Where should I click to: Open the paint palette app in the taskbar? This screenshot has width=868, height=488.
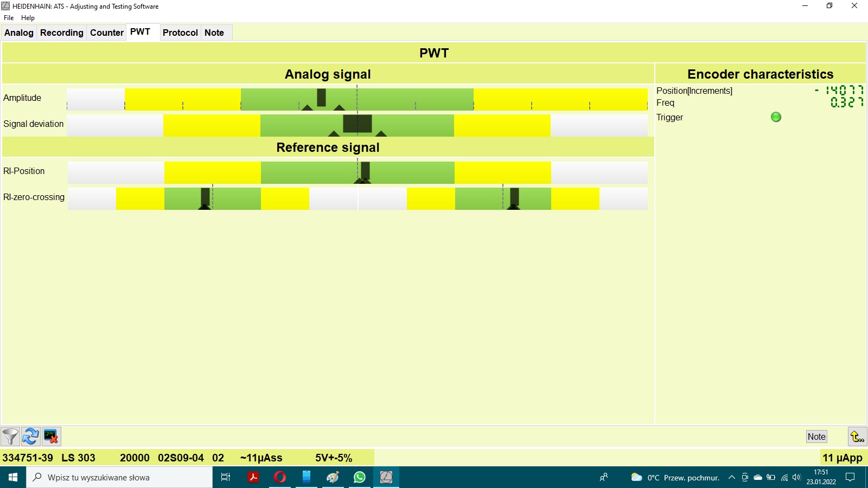point(333,477)
